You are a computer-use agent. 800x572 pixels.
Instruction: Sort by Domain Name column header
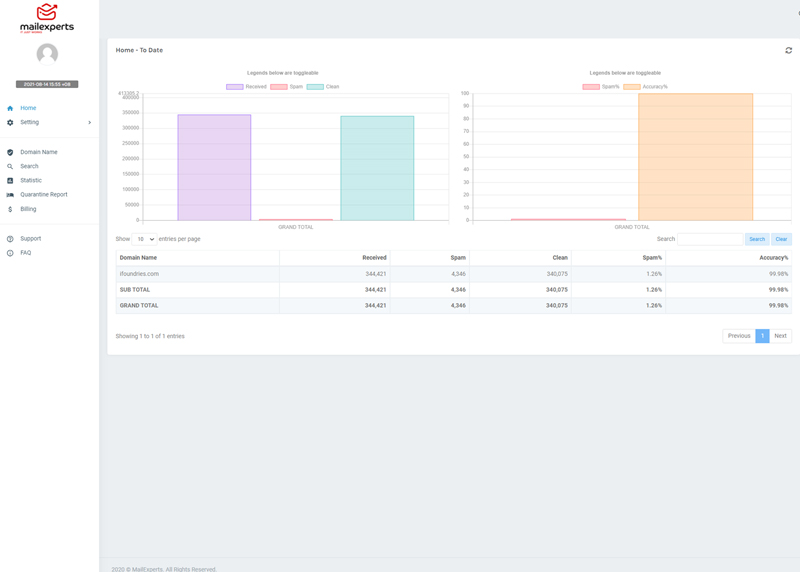point(197,258)
